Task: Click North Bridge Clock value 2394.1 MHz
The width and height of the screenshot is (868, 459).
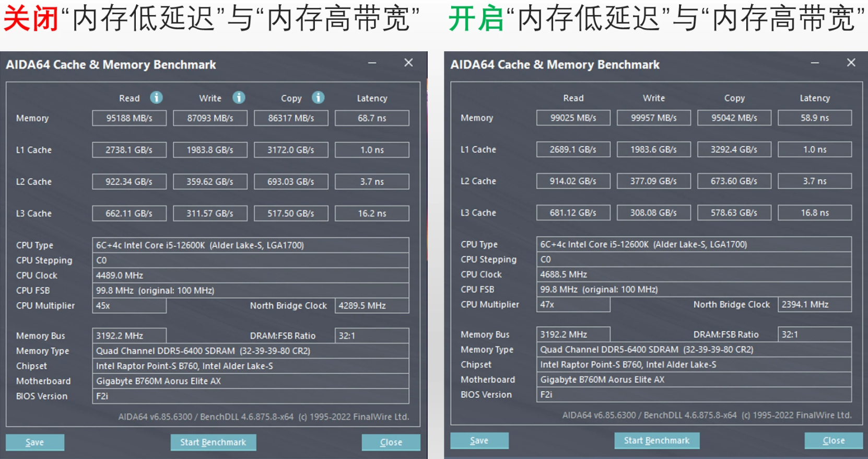Action: click(815, 304)
